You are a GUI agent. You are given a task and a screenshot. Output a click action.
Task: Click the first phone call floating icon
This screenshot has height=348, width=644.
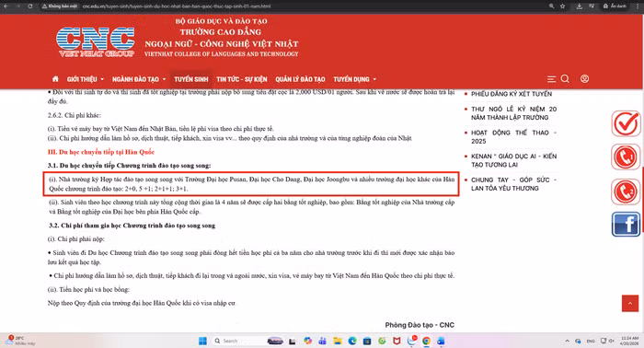coord(626,157)
